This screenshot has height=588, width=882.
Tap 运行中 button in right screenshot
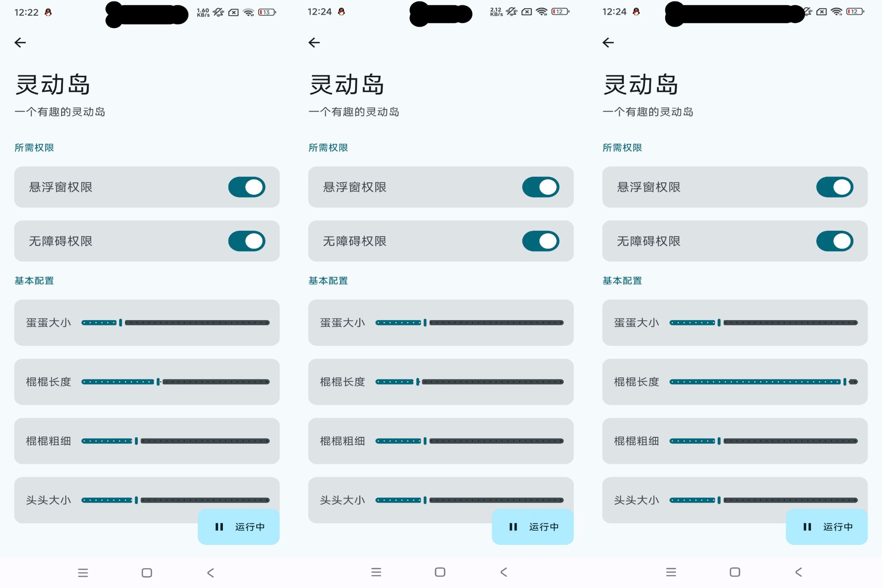827,527
